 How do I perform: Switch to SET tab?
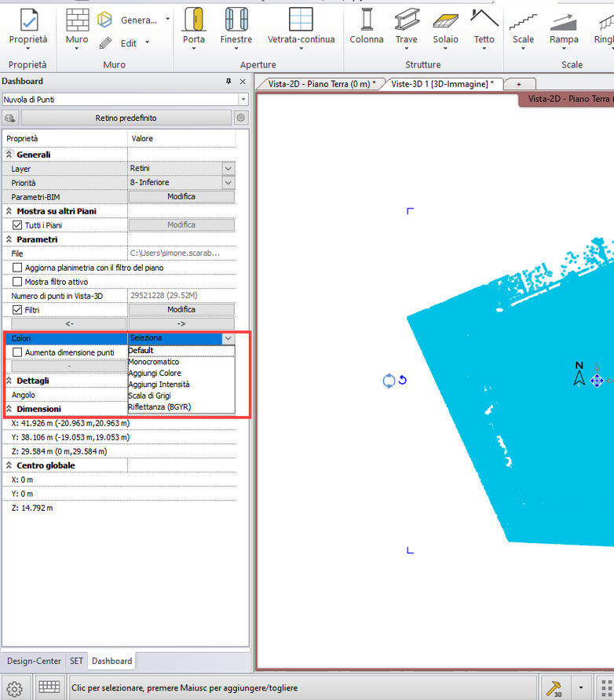(x=76, y=662)
